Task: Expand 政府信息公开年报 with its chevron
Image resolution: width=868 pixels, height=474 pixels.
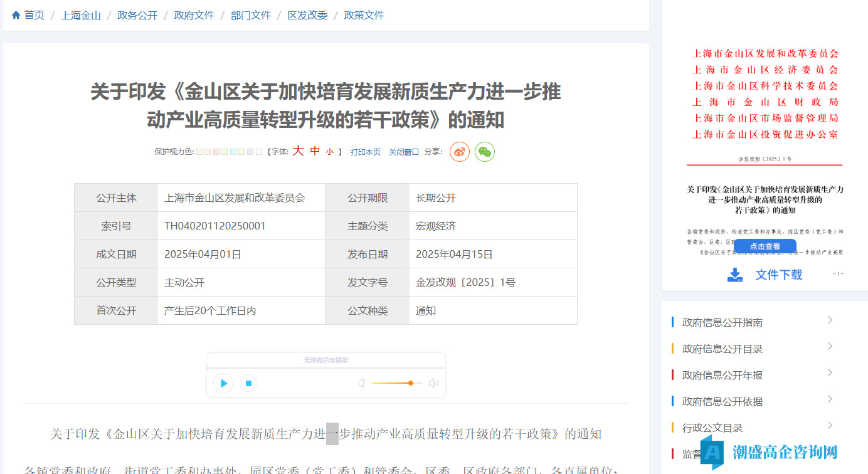Action: [830, 373]
